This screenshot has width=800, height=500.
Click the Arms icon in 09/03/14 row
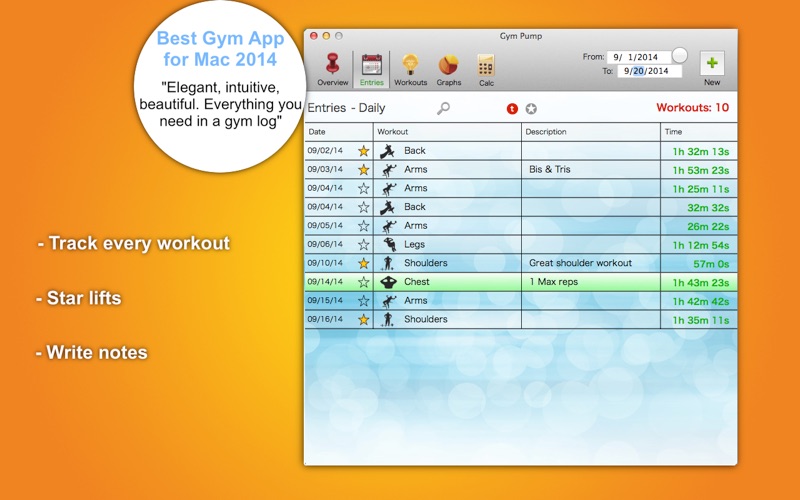point(388,170)
